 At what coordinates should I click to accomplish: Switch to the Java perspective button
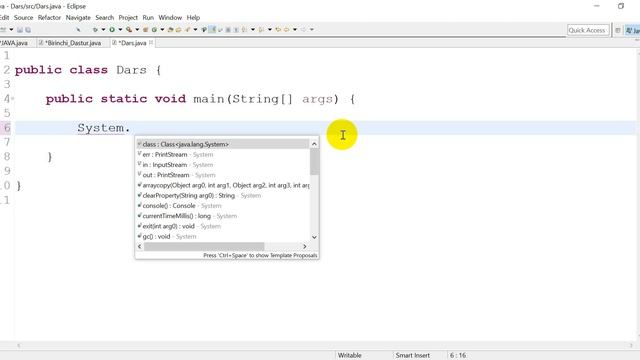tap(633, 30)
